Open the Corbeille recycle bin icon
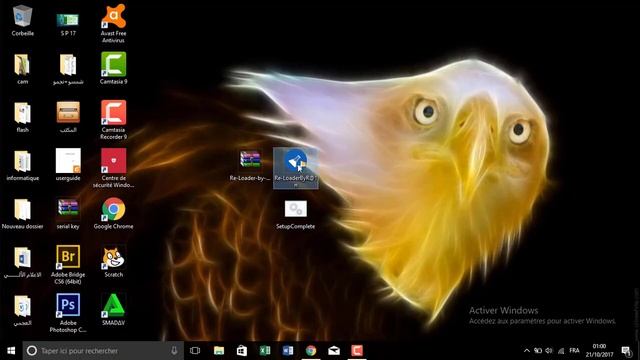 [22, 20]
